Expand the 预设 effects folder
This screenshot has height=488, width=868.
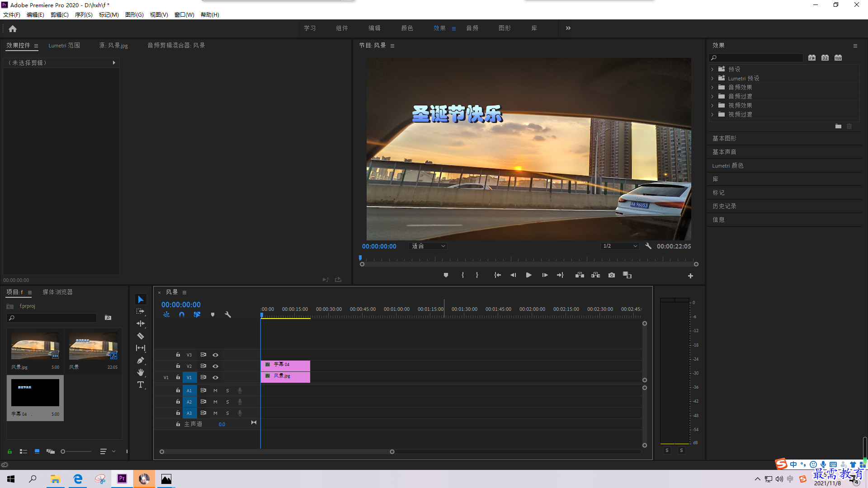click(712, 69)
